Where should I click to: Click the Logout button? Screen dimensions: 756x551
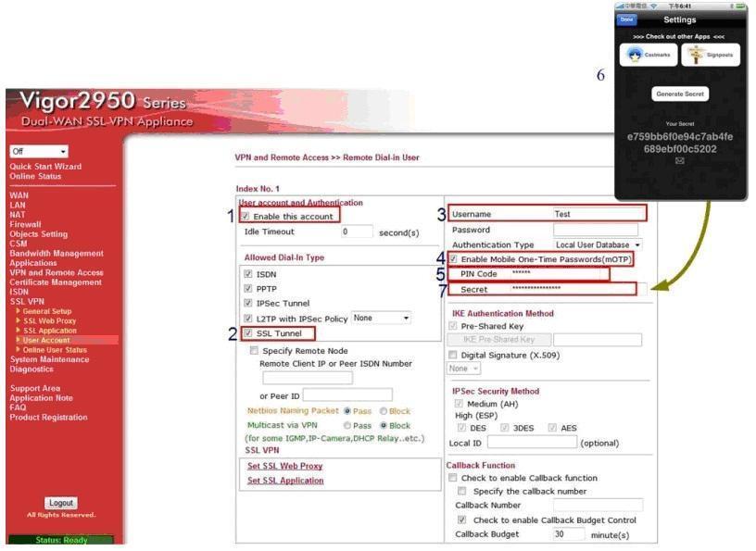[x=61, y=503]
